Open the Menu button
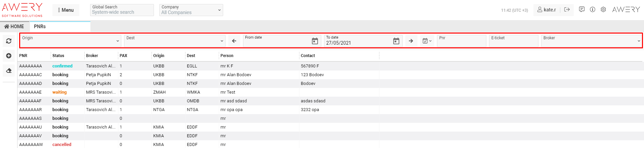This screenshot has width=644, height=148. tap(66, 10)
